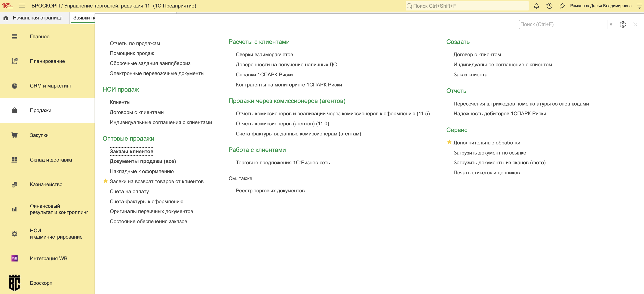Click the 1C logo icon

pos(7,6)
